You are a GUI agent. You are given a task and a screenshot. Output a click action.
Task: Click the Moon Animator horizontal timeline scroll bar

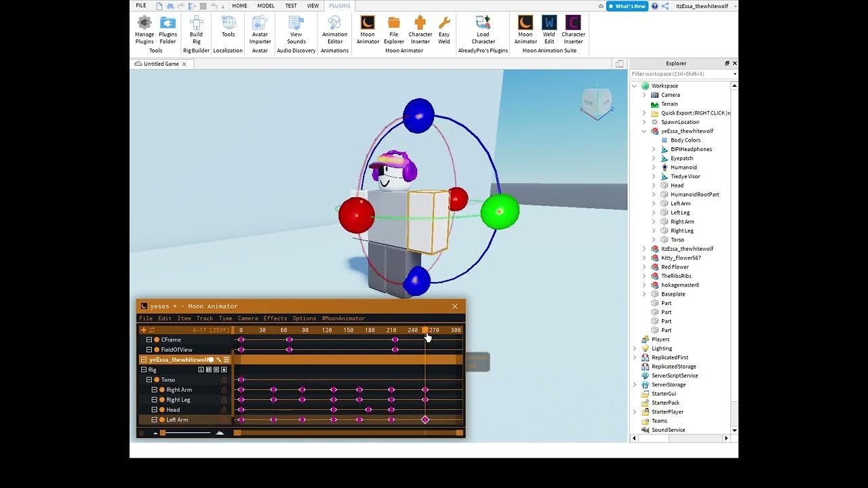(x=349, y=432)
